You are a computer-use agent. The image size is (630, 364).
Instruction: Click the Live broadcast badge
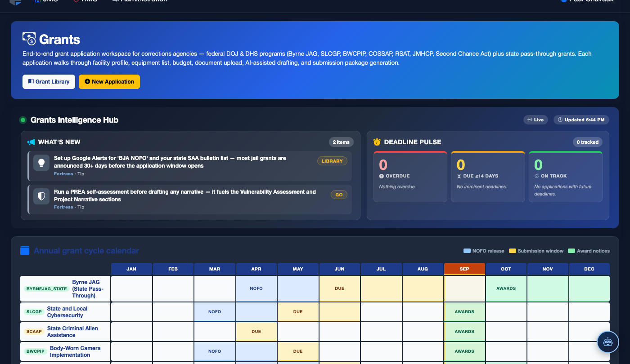[x=535, y=120]
